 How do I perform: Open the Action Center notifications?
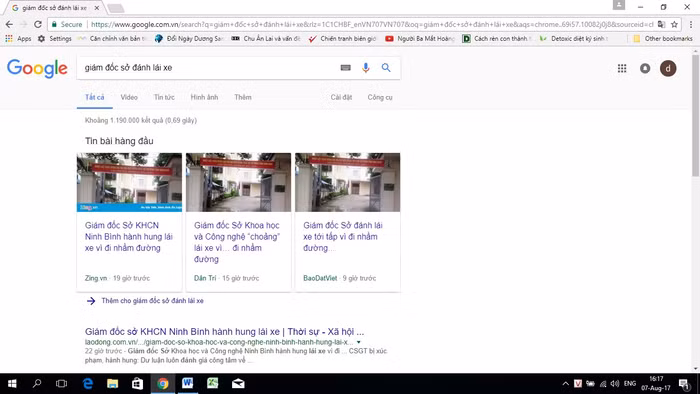[x=684, y=384]
